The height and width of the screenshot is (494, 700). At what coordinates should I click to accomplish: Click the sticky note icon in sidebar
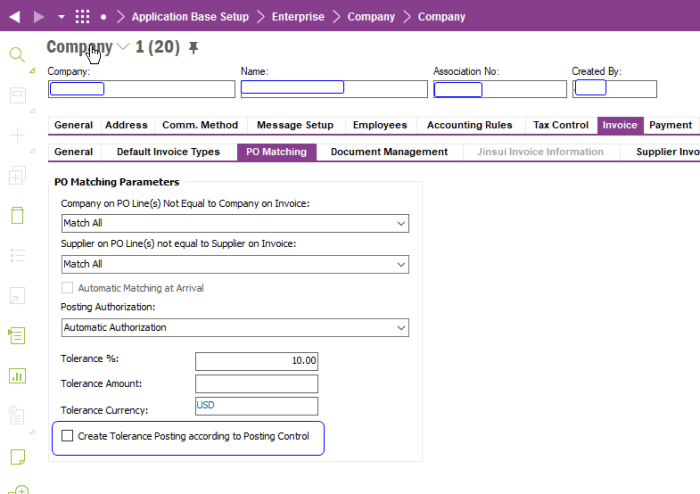pyautogui.click(x=17, y=457)
